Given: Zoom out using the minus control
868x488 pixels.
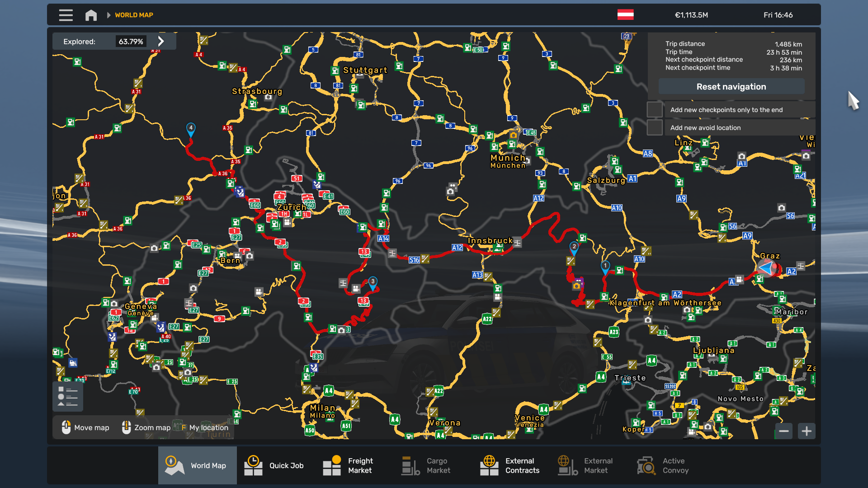Looking at the screenshot, I should click(x=785, y=431).
